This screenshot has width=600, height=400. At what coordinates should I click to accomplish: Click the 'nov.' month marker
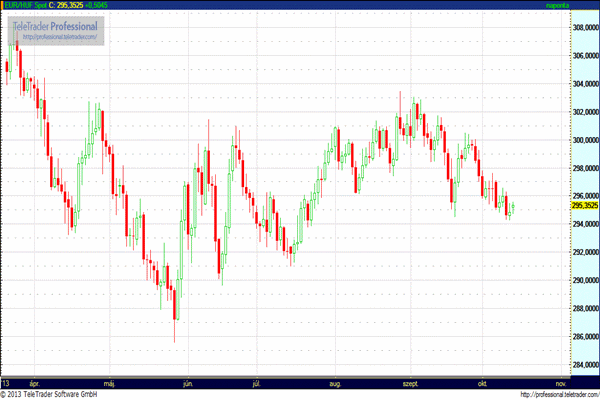[x=560, y=383]
